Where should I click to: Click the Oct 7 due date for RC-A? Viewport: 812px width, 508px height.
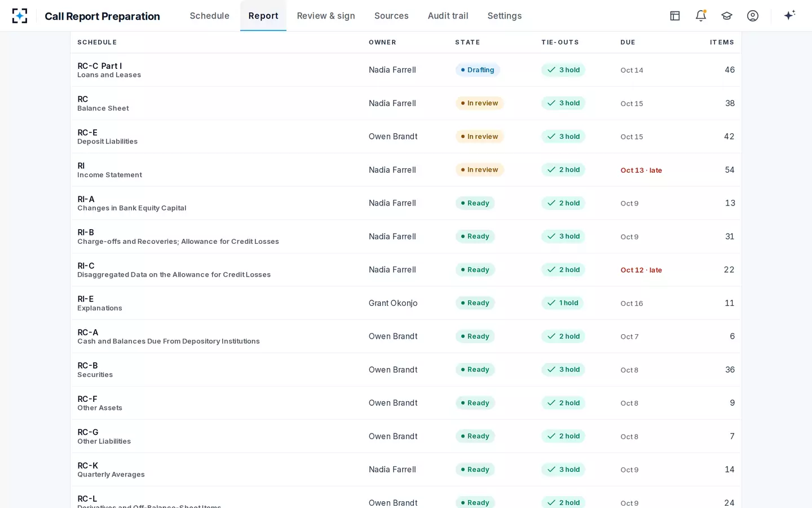click(x=629, y=337)
